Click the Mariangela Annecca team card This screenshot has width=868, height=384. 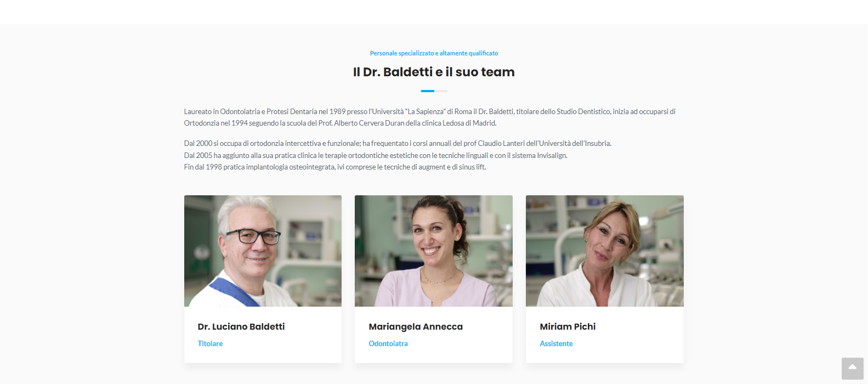coord(434,279)
